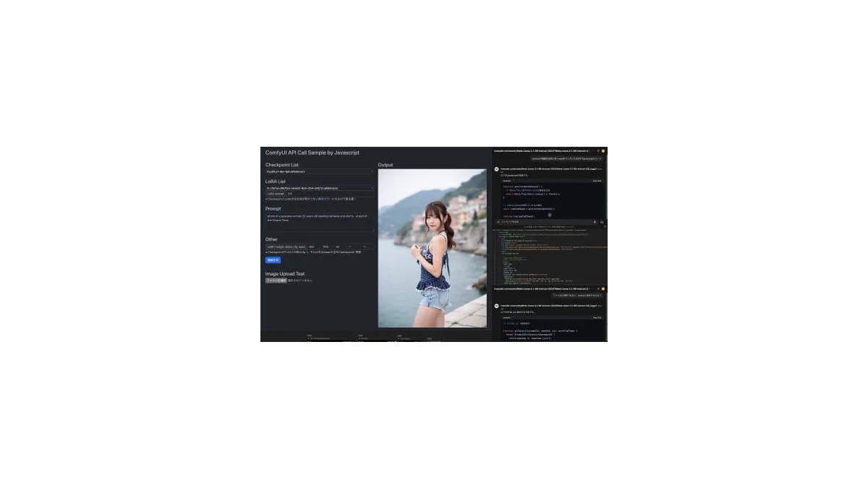Click inside the Prompt text area
Screen dimensions: 868x488
coord(319,221)
